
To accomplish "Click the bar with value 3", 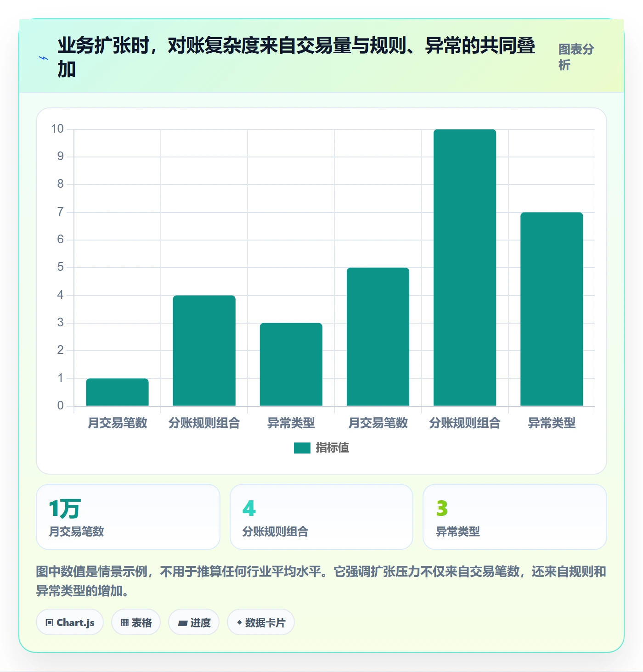I will pos(291,364).
